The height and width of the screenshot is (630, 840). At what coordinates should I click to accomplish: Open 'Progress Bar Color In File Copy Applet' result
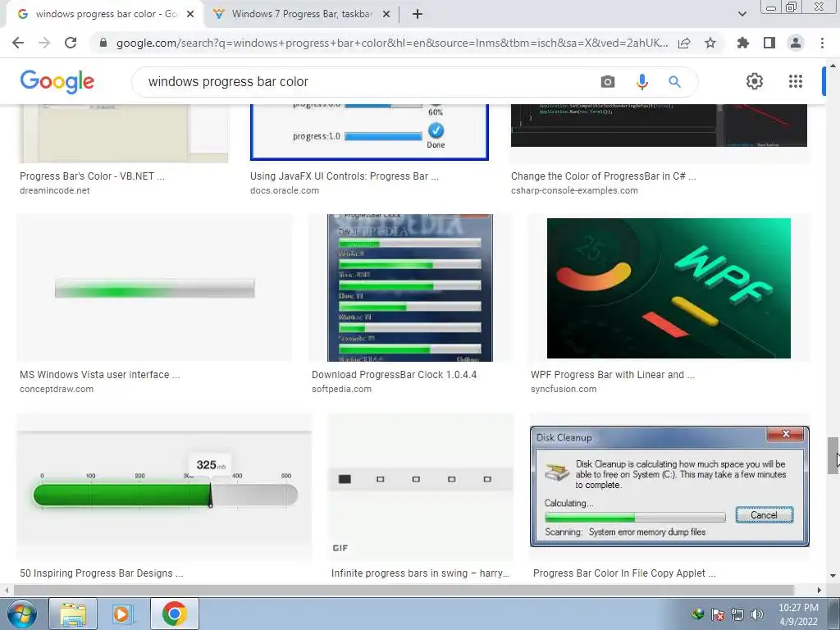click(624, 573)
